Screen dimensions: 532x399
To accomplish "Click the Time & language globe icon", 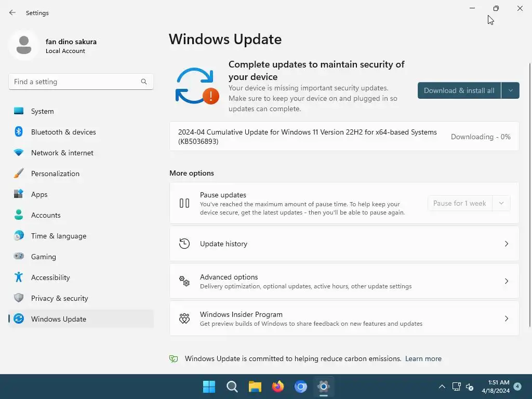I will point(19,235).
